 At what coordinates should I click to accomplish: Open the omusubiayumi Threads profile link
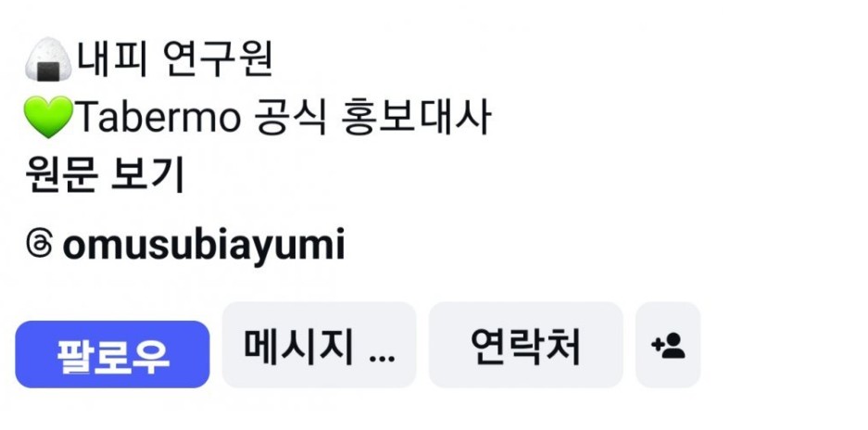click(204, 245)
